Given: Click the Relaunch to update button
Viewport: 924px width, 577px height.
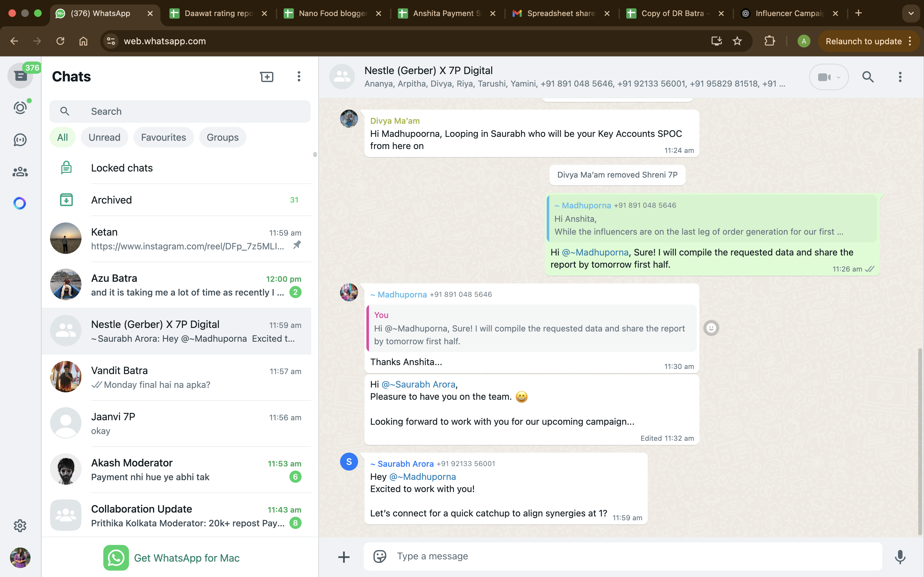Looking at the screenshot, I should point(863,41).
